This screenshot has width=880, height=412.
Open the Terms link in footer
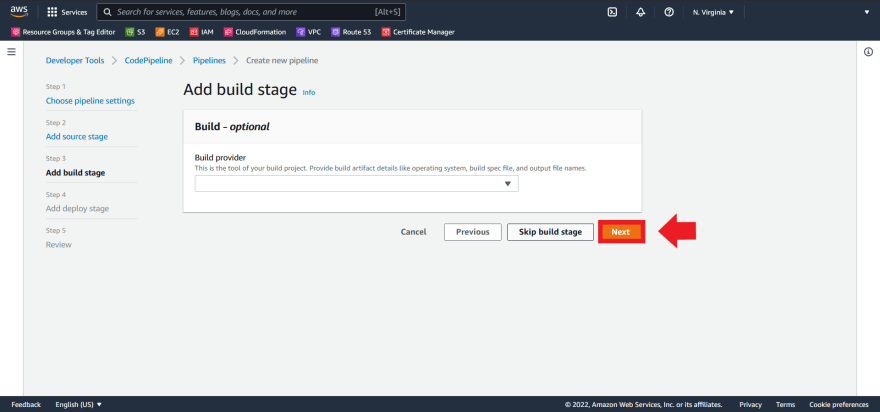(x=785, y=404)
